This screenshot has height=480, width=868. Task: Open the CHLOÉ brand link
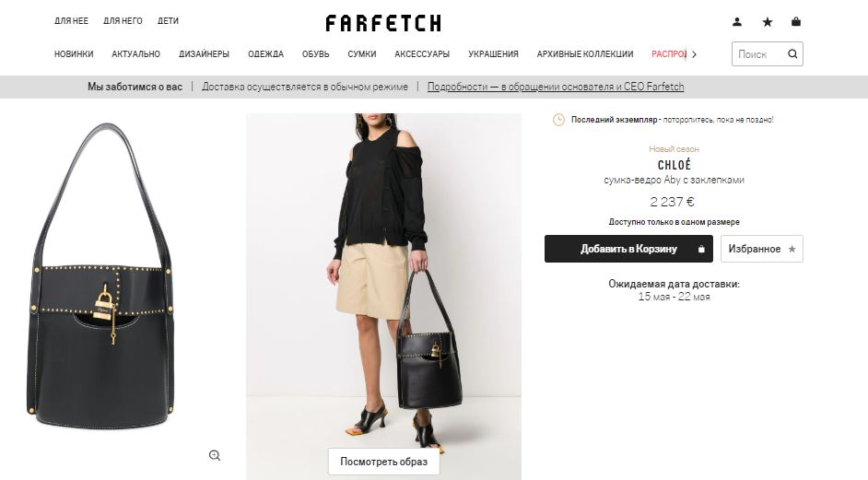click(x=674, y=164)
